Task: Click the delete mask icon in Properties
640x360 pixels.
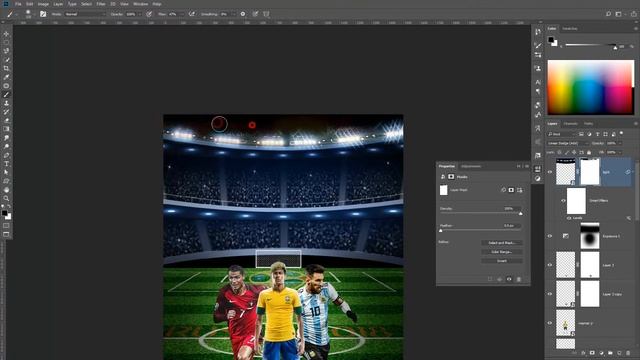Action: 519,280
